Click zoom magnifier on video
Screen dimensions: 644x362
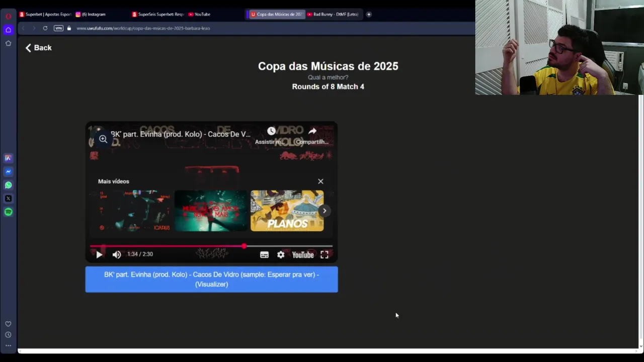click(x=103, y=139)
